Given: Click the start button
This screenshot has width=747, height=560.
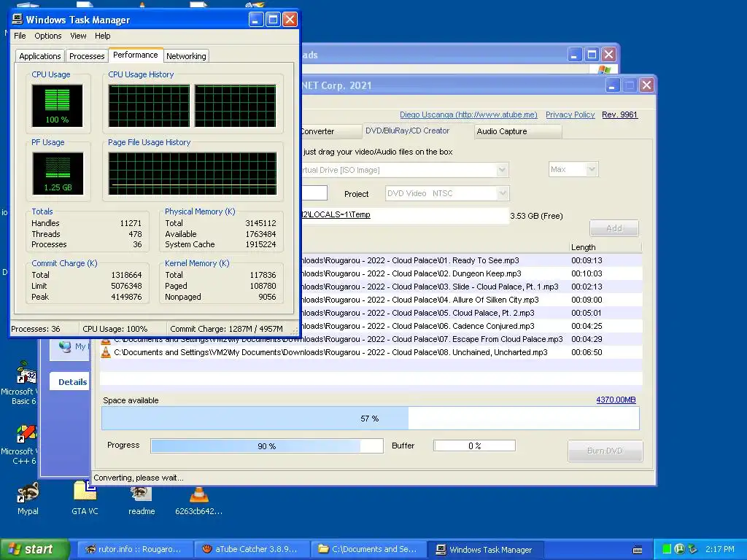Looking at the screenshot, I should (x=34, y=550).
